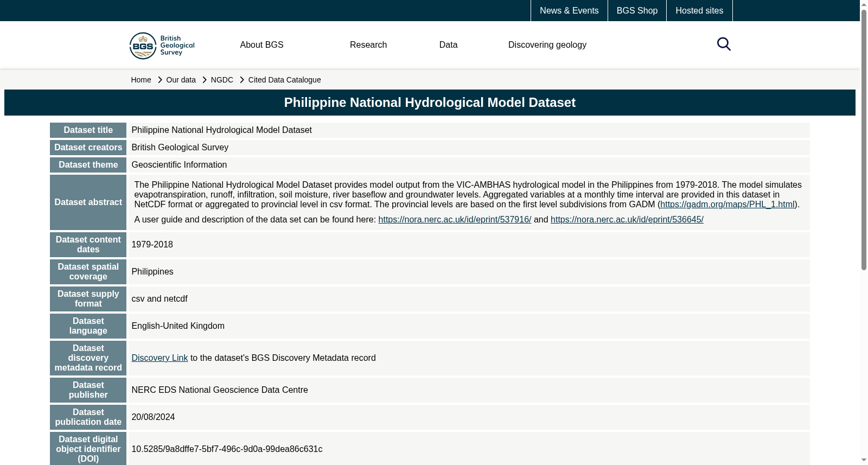This screenshot has width=868, height=465.
Task: Open Cited Data Catalogue breadcrumb
Action: (284, 80)
